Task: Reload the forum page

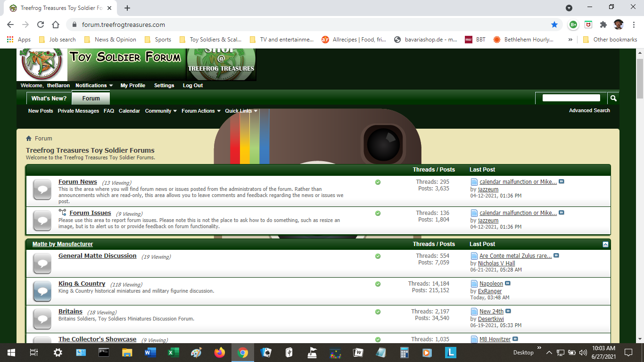Action: (x=41, y=25)
